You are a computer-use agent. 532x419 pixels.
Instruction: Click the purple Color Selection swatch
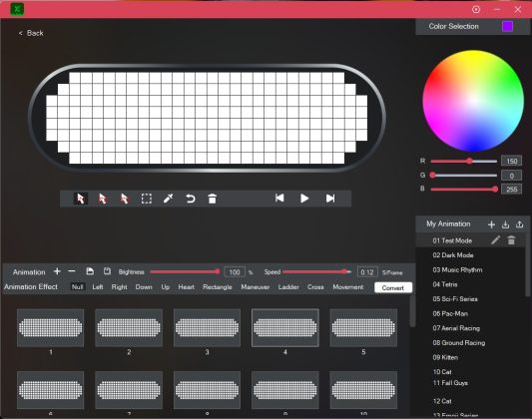[x=507, y=26]
